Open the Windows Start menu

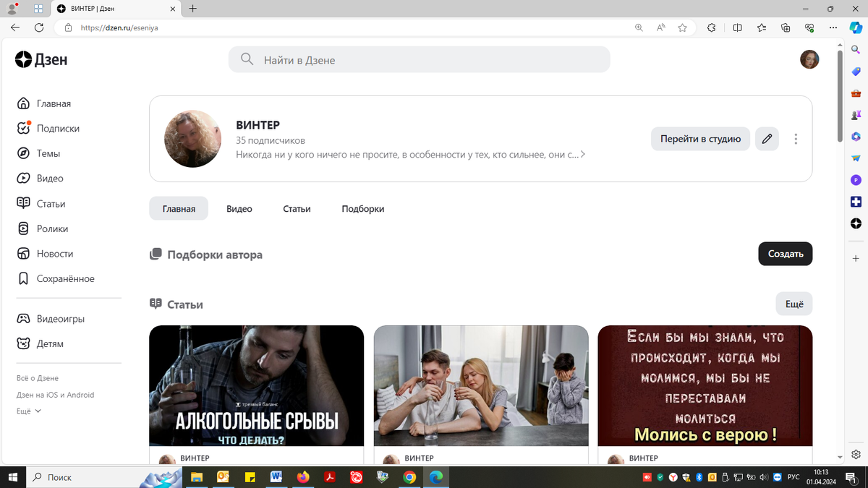click(x=12, y=477)
